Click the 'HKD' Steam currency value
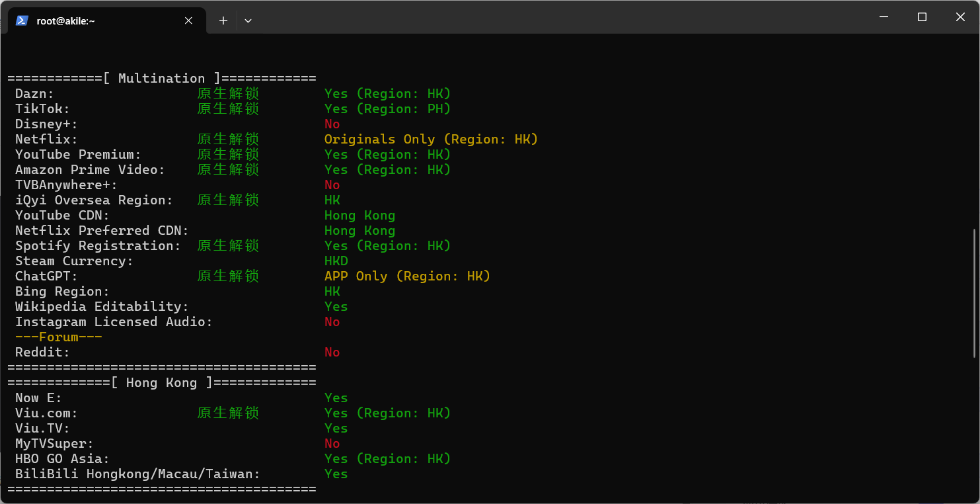Image resolution: width=980 pixels, height=504 pixels. tap(336, 261)
